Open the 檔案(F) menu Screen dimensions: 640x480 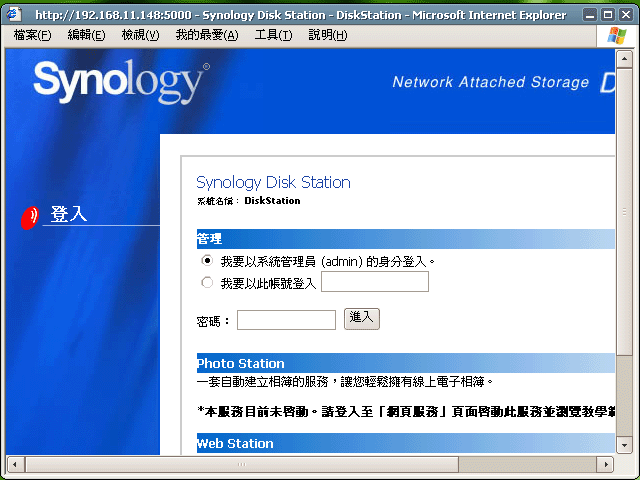click(x=32, y=35)
